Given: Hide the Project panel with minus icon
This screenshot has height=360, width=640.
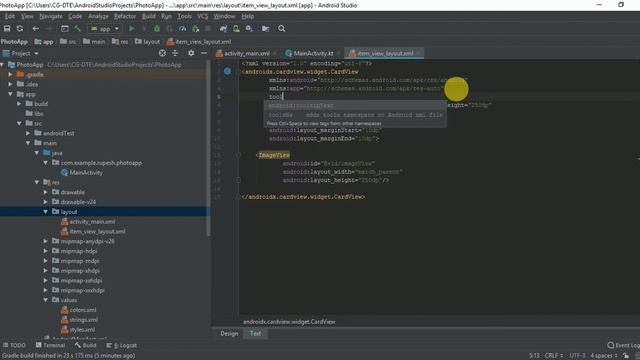Looking at the screenshot, I should pos(204,53).
